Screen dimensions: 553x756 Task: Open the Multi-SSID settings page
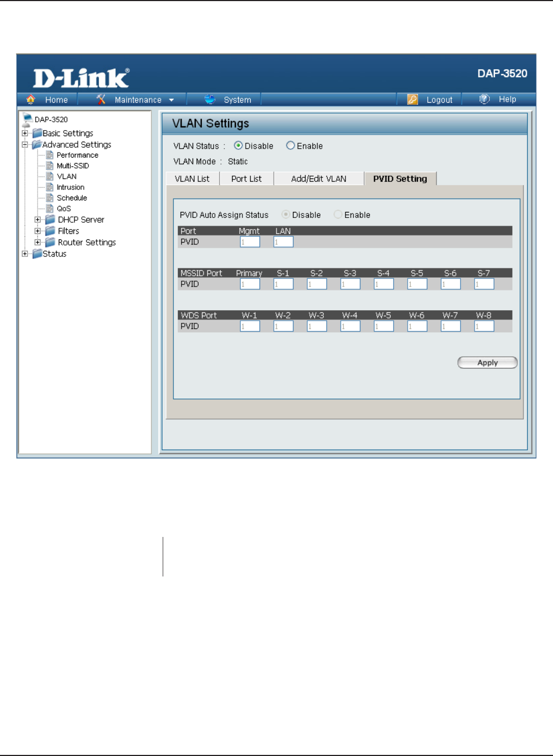click(73, 165)
